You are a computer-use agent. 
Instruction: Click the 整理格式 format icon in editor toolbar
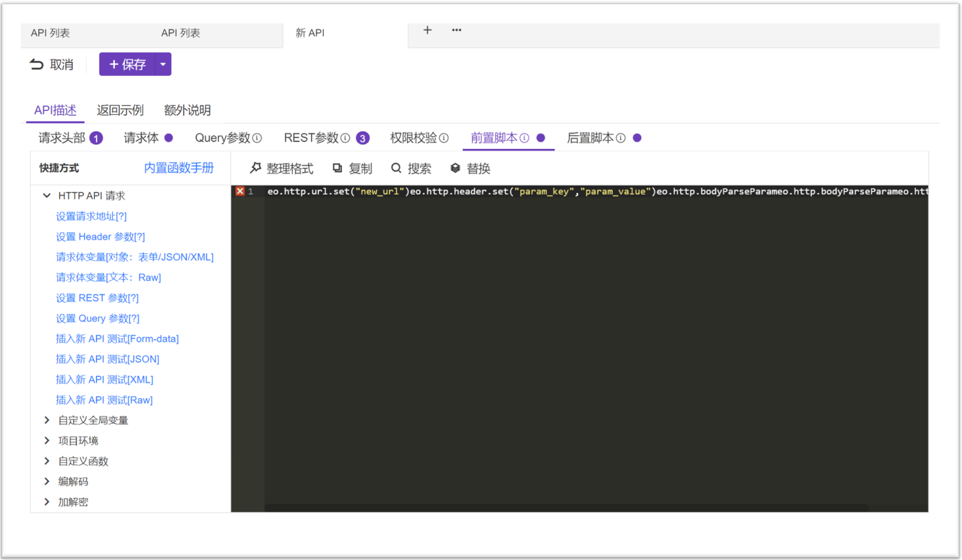(x=257, y=168)
